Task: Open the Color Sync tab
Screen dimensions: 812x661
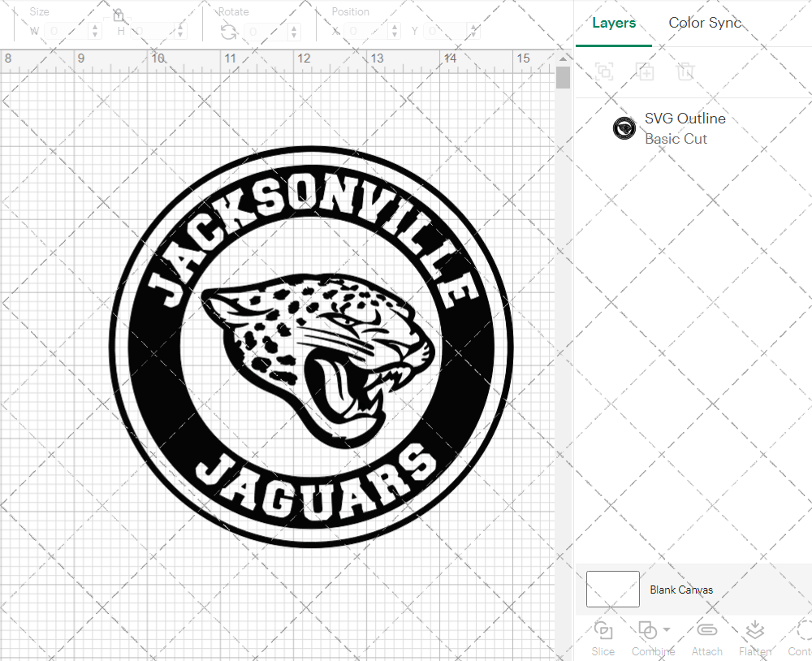Action: [x=705, y=23]
